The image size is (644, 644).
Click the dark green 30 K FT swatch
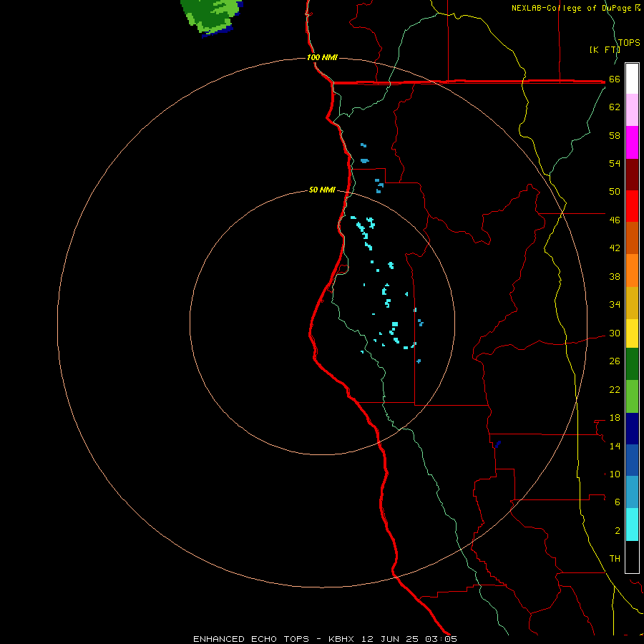click(632, 364)
